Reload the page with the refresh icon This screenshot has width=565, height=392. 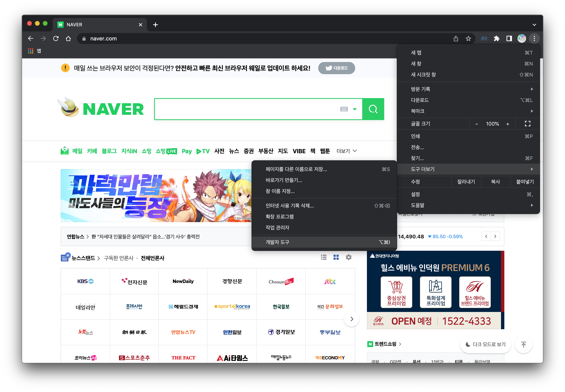tap(56, 39)
